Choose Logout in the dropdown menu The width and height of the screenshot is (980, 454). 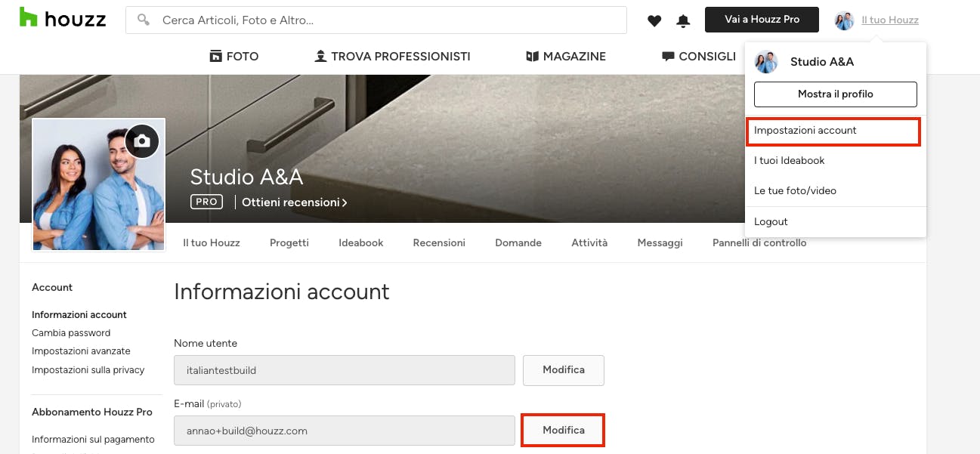coord(771,221)
